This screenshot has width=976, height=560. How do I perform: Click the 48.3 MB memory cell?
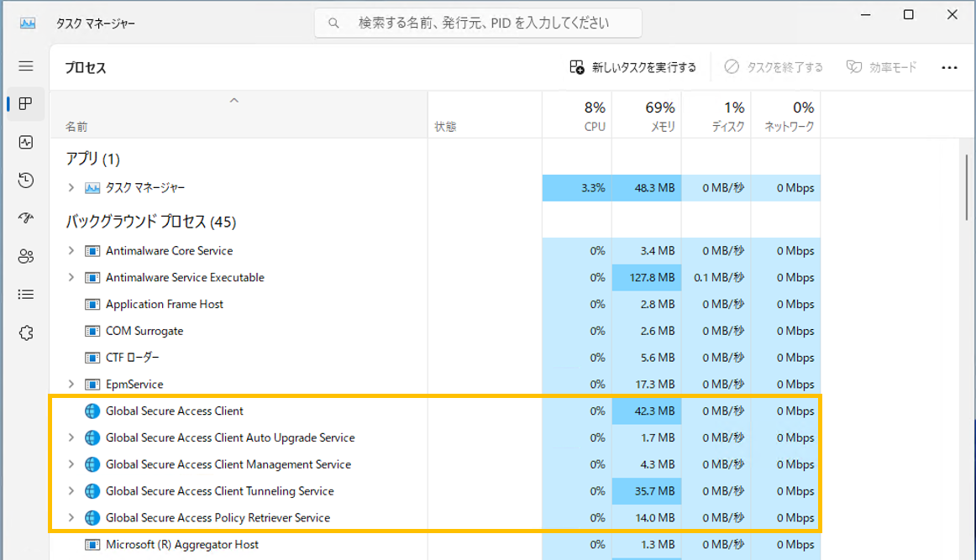(647, 188)
